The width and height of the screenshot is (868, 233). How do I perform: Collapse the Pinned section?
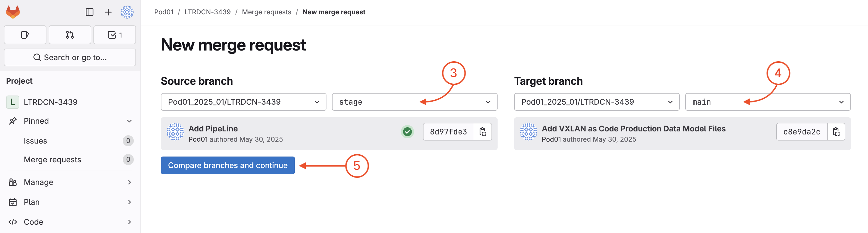coord(129,121)
